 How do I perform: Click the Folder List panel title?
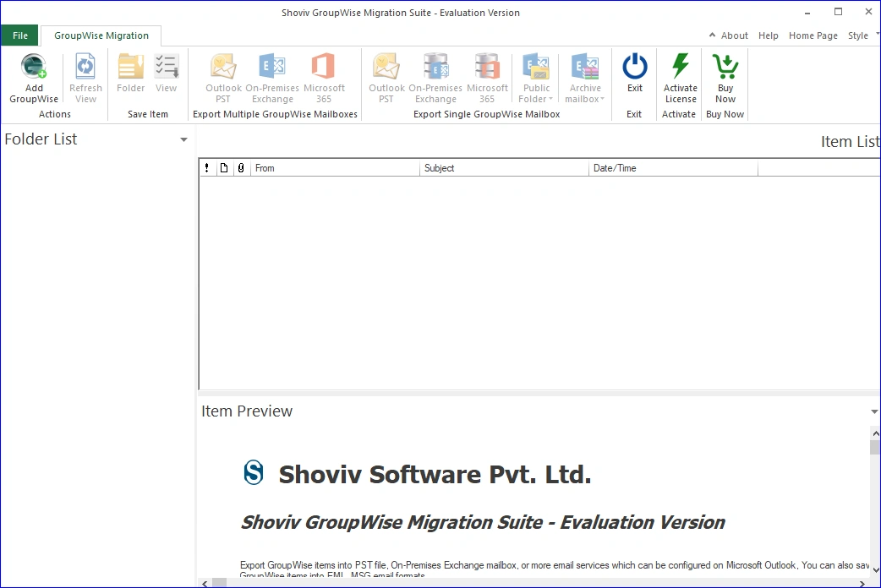[x=41, y=139]
